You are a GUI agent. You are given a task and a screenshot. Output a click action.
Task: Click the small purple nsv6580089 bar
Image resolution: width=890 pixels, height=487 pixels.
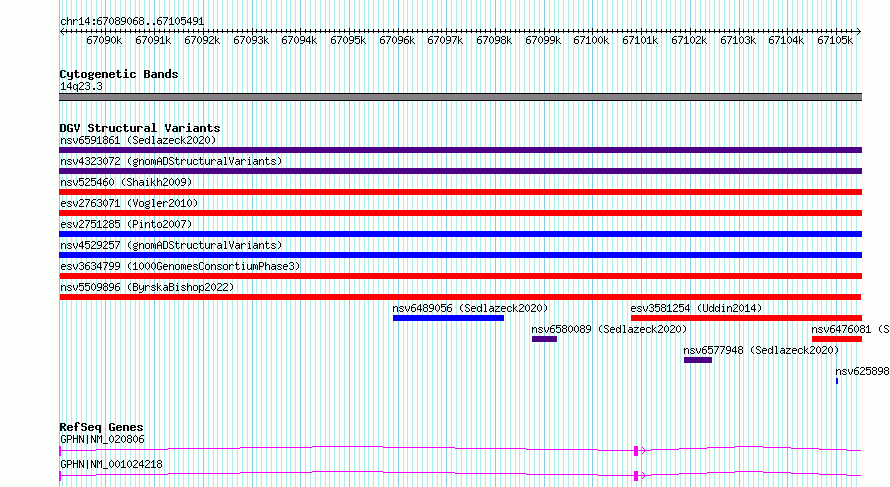point(544,339)
